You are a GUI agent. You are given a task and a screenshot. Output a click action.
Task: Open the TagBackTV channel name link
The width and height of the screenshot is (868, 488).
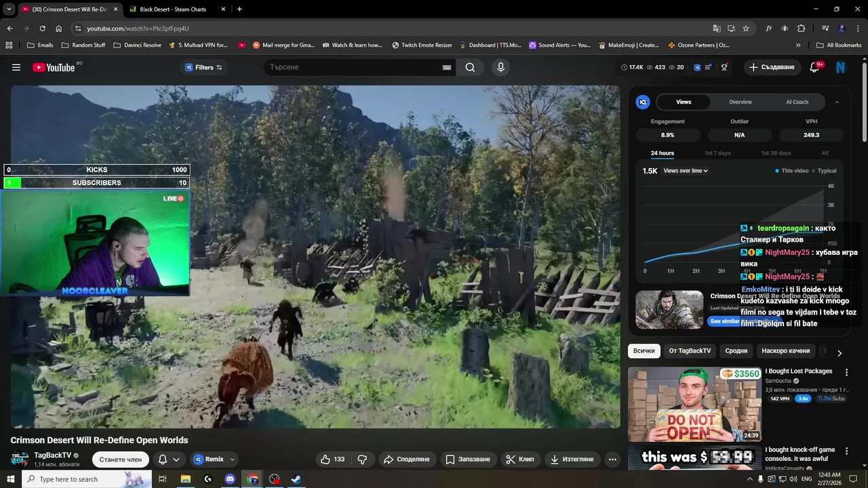pos(52,455)
